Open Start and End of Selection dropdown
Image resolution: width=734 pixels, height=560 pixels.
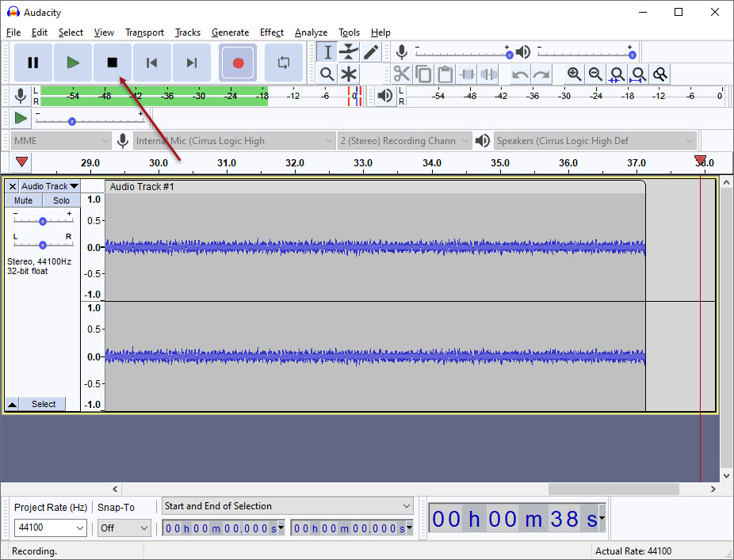coord(288,505)
